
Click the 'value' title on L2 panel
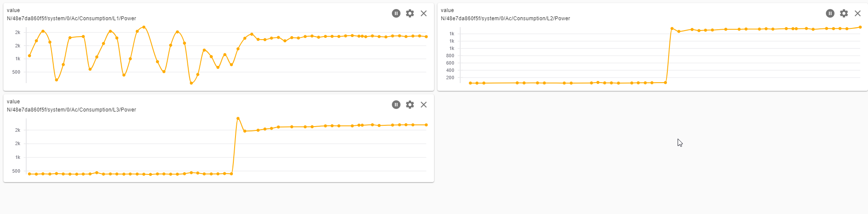click(447, 10)
